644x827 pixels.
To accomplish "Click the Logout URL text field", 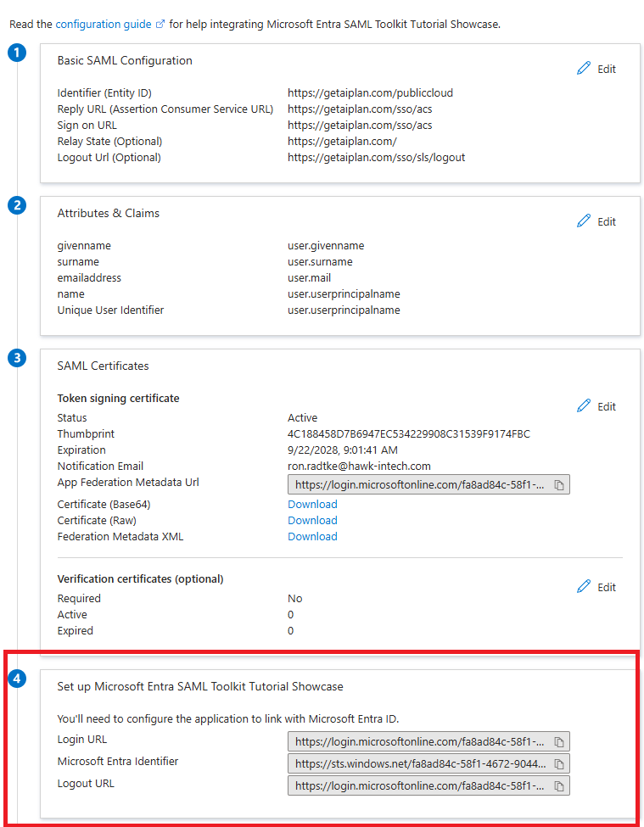I will pos(419,786).
